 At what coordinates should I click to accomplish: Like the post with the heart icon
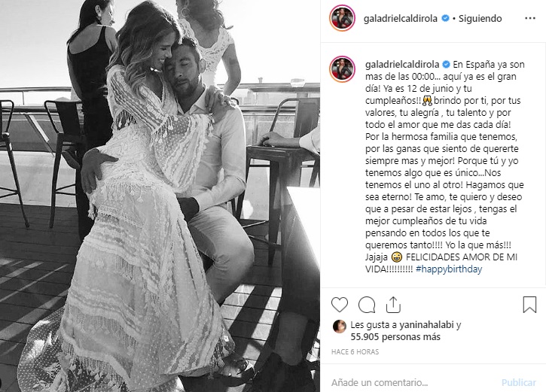pyautogui.click(x=340, y=305)
